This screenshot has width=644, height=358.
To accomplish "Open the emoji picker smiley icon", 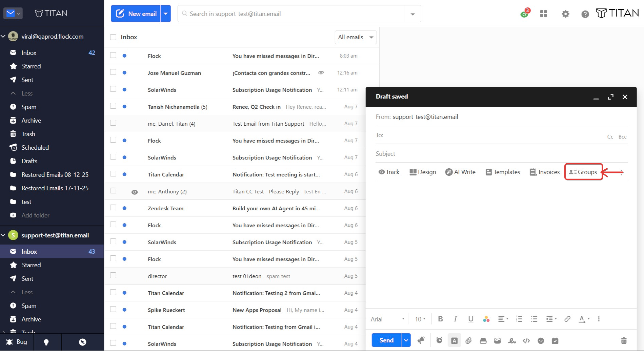I will (541, 340).
